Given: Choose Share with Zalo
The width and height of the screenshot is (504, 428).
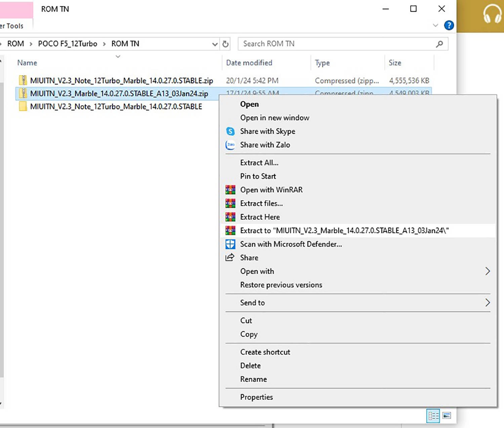Looking at the screenshot, I should point(265,145).
